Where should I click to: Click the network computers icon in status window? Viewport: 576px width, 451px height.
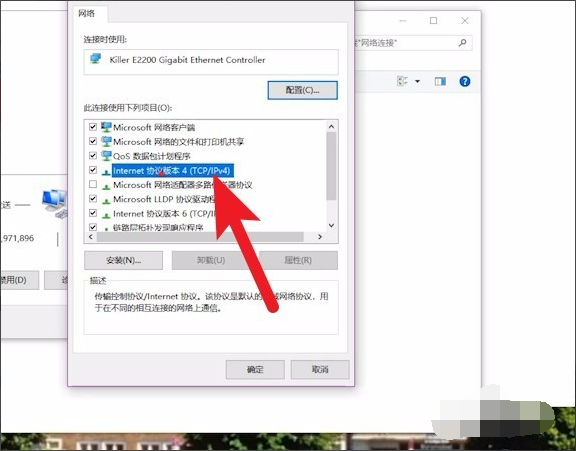click(x=54, y=203)
